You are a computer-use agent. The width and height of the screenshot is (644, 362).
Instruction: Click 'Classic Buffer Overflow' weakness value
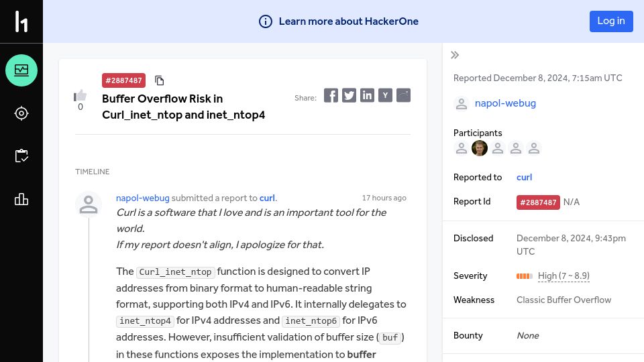pyautogui.click(x=563, y=300)
